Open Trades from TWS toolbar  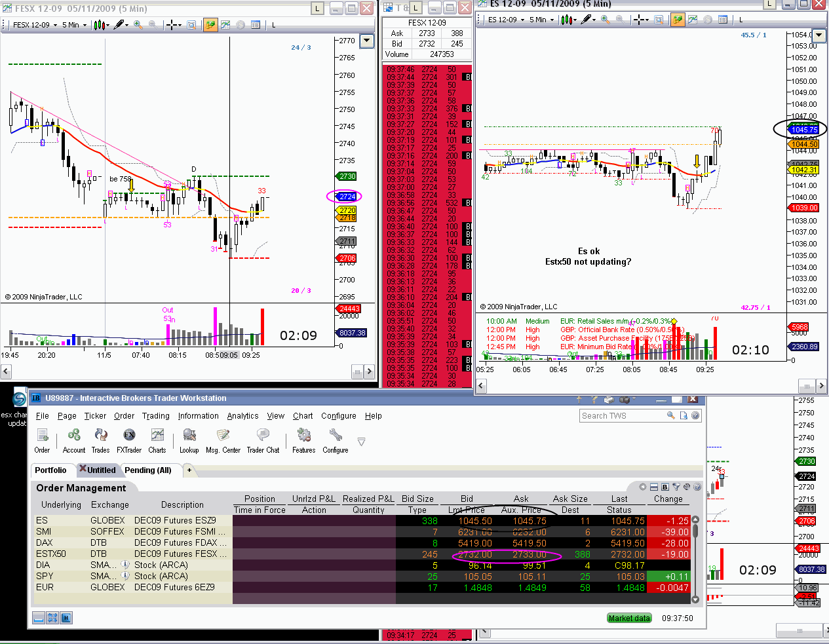tap(100, 440)
